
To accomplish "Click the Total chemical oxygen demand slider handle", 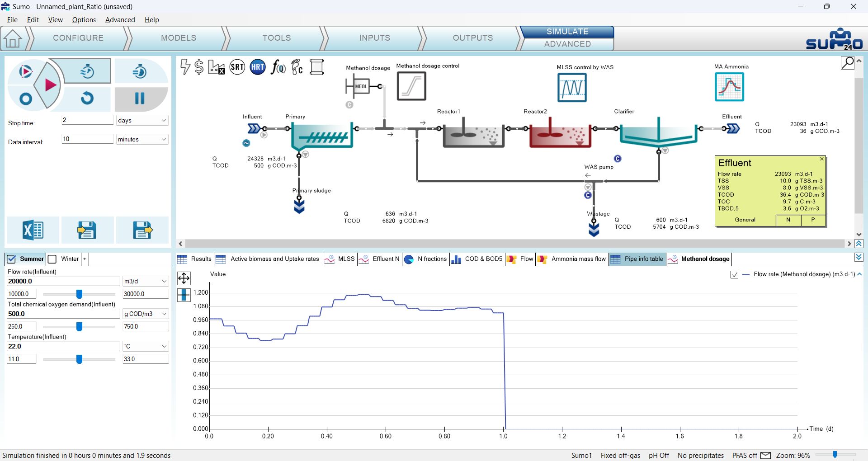I will click(x=79, y=326).
